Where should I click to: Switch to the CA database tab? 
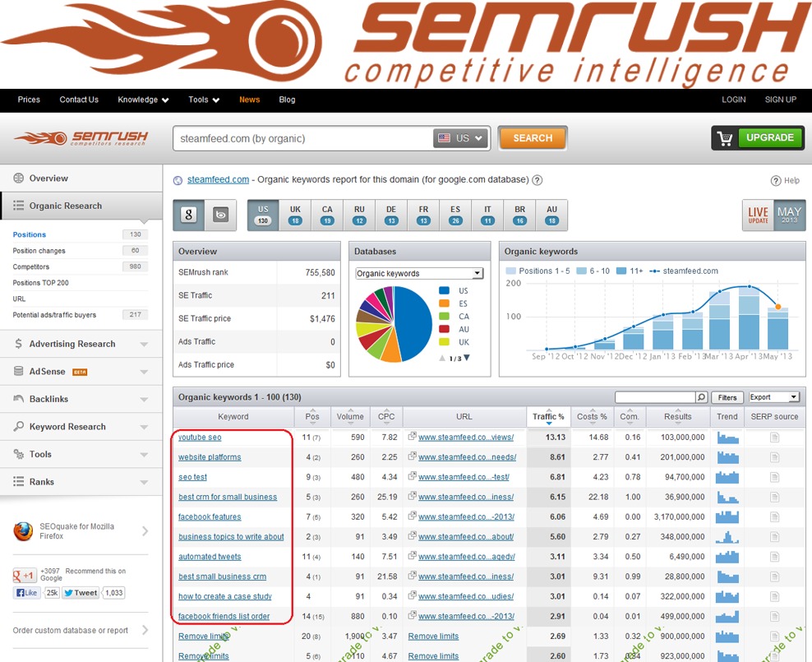327,215
